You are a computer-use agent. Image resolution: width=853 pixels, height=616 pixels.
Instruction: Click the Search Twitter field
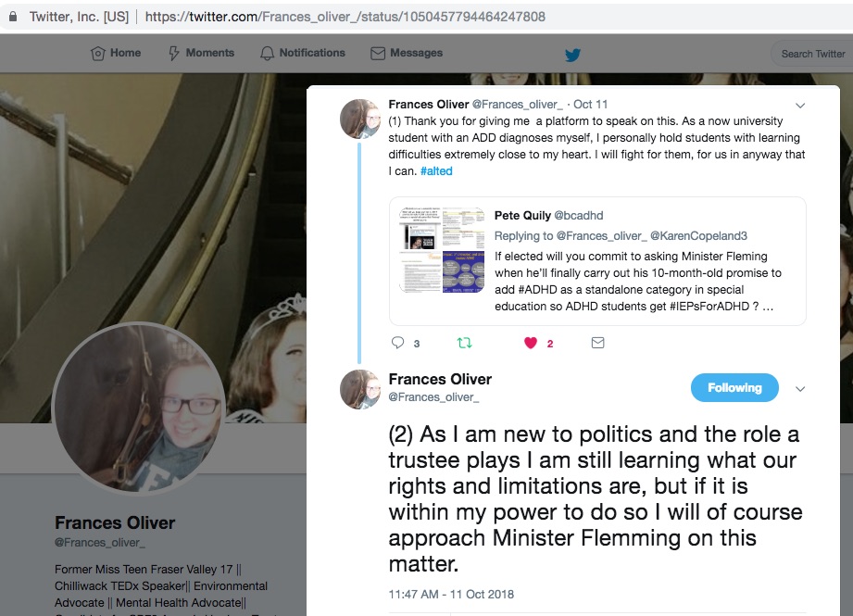[x=812, y=54]
